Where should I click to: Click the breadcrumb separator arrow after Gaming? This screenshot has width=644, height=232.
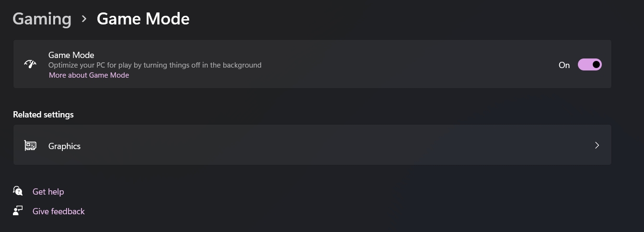pyautogui.click(x=84, y=19)
